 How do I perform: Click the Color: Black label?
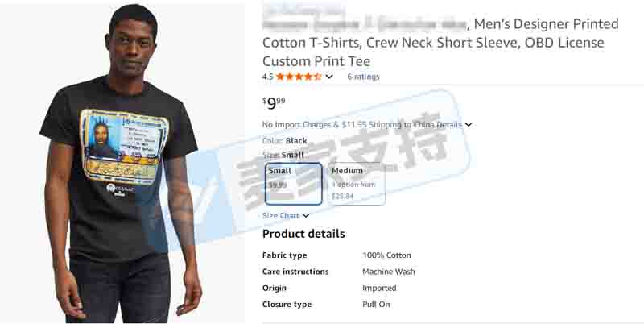click(284, 140)
